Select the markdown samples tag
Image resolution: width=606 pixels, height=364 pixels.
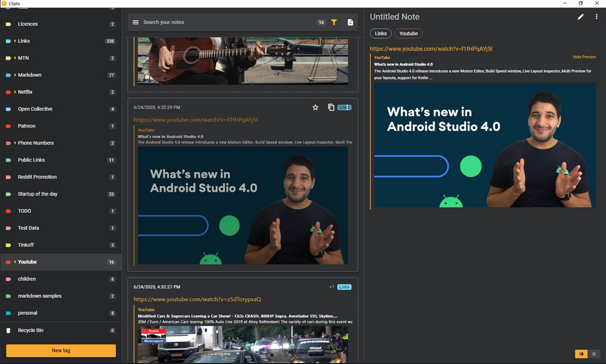[x=61, y=296]
